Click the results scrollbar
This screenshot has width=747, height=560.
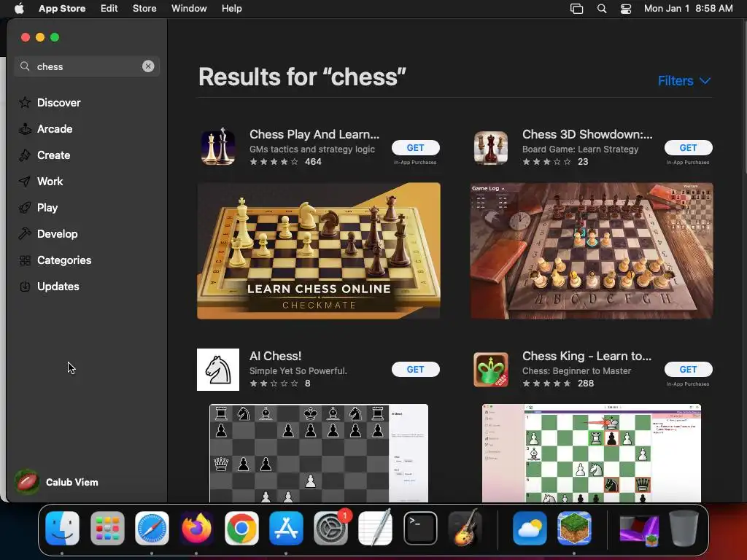(744, 98)
